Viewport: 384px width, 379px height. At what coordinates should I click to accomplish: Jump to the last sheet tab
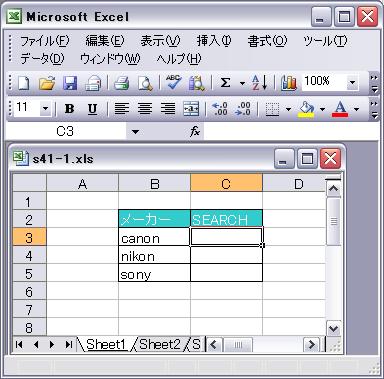click(69, 344)
